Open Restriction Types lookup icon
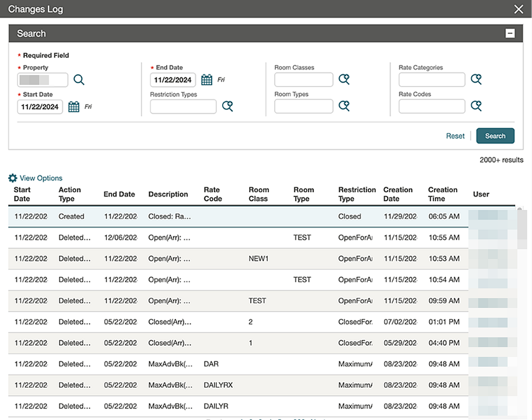Screen dimensions: 532x420 pyautogui.click(x=227, y=106)
